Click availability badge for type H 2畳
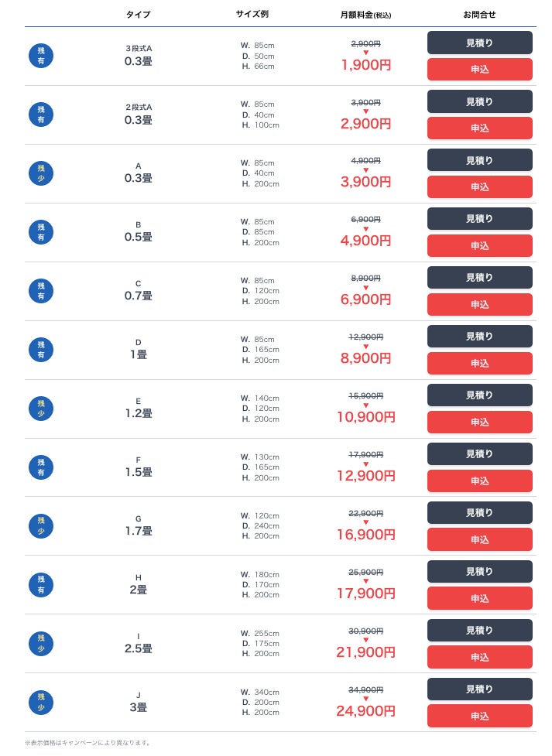The width and height of the screenshot is (552, 756). point(41,585)
